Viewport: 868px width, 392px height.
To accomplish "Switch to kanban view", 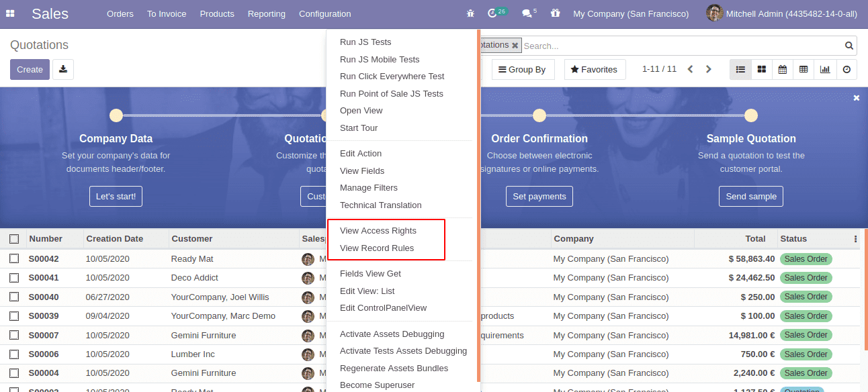I will coord(761,69).
